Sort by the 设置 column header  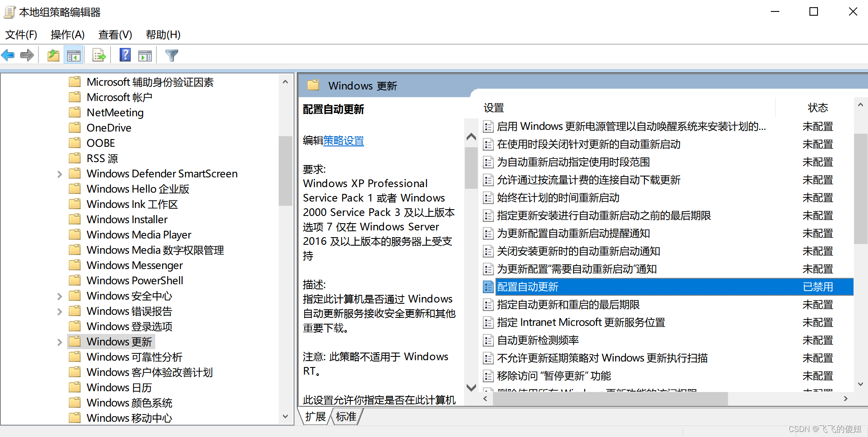pyautogui.click(x=494, y=108)
